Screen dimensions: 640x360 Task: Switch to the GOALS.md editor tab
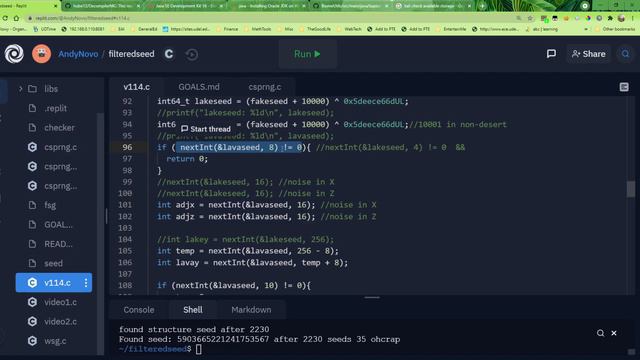click(199, 87)
